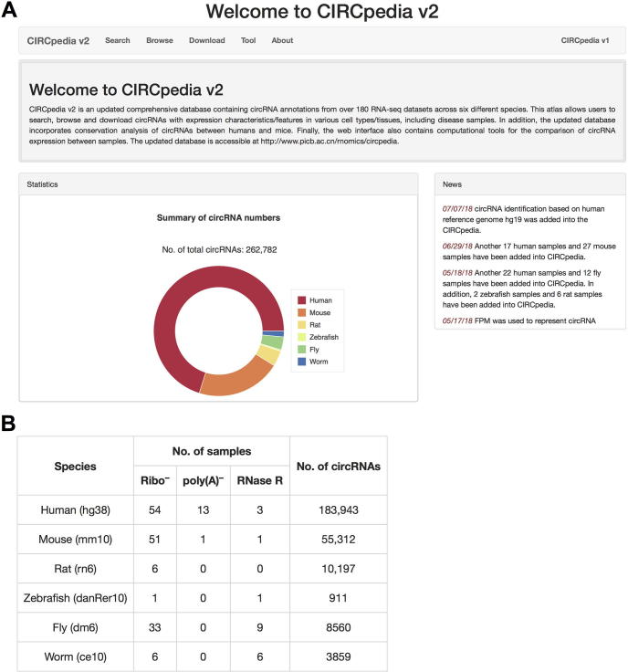Click the Statistics panel header
The height and width of the screenshot is (672, 628).
218,184
